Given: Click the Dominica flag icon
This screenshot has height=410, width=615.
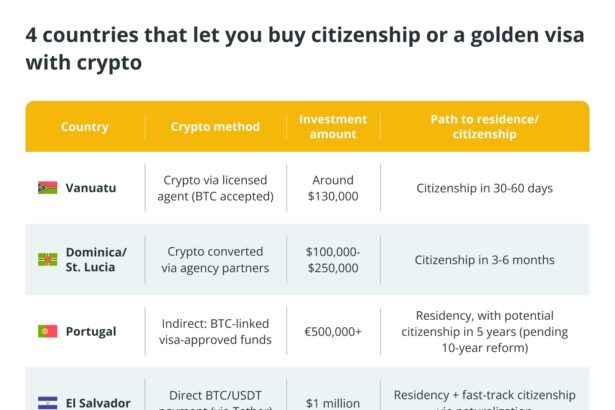Looking at the screenshot, I should point(47,259).
